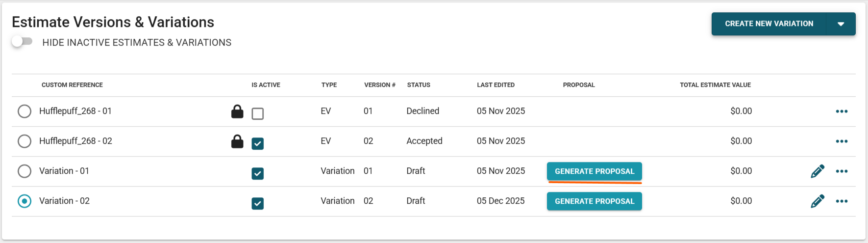Select the Variation - 01 radio button
The height and width of the screenshot is (243, 868).
[25, 171]
